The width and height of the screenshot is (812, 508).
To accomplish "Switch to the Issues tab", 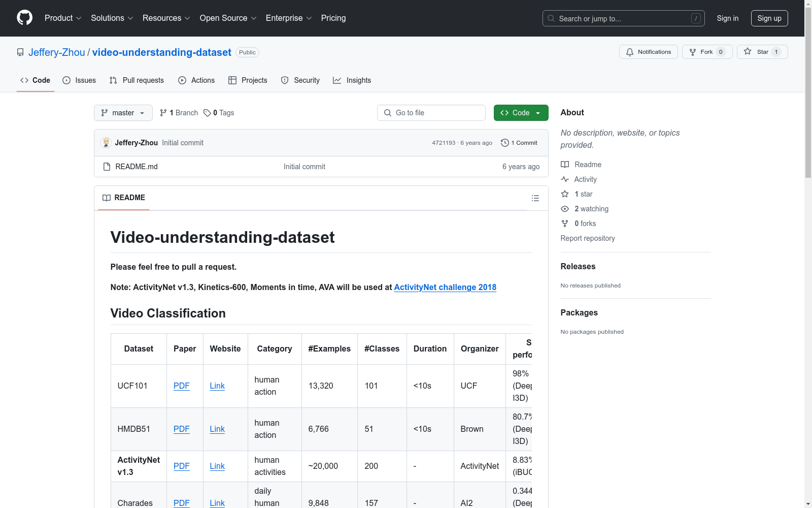I will tap(79, 80).
